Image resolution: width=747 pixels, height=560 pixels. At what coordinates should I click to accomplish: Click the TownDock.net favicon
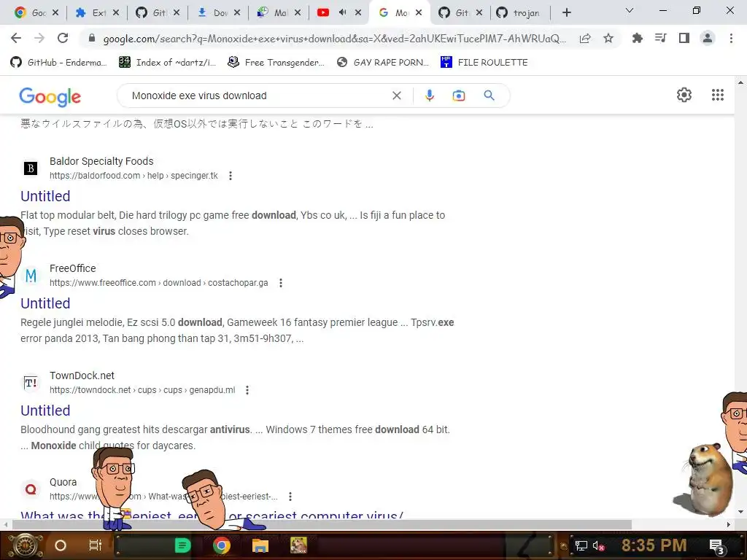click(x=31, y=382)
